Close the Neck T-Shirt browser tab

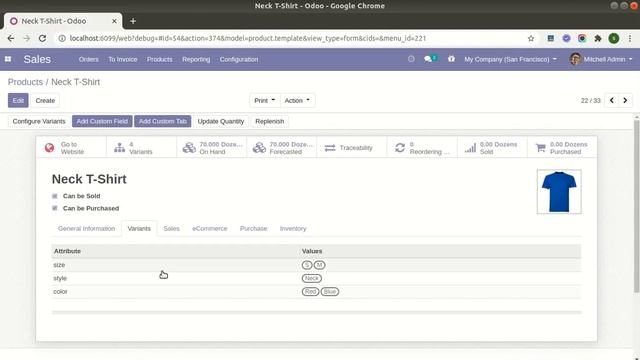(114, 21)
